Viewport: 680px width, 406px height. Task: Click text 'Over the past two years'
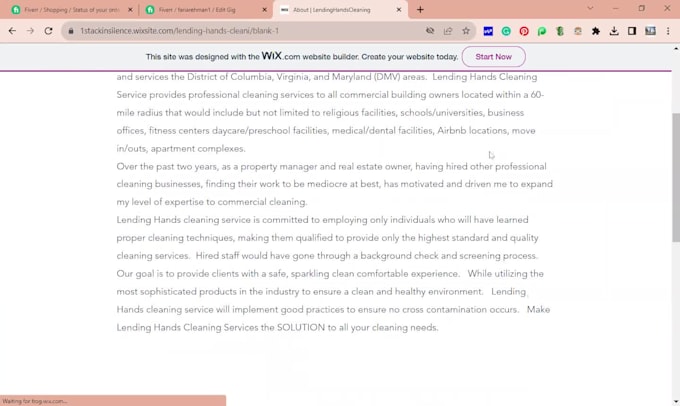point(167,167)
